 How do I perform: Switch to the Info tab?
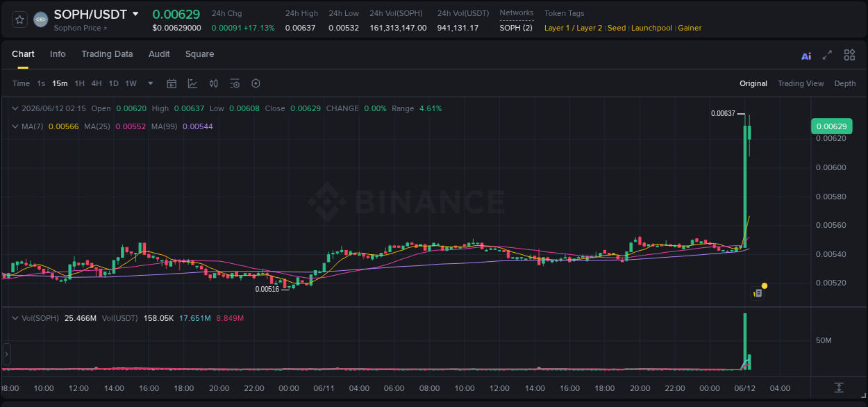(58, 54)
